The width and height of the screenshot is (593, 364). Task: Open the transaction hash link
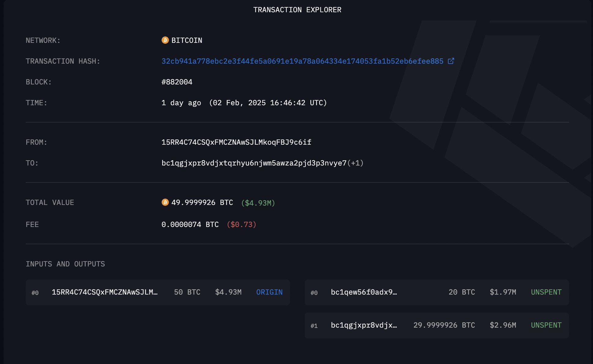302,61
